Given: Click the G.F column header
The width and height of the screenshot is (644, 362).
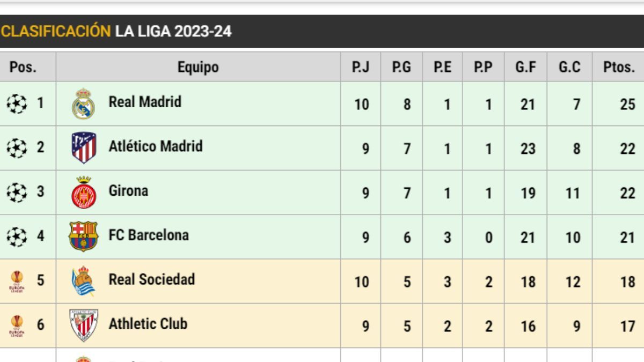Looking at the screenshot, I should 526,68.
